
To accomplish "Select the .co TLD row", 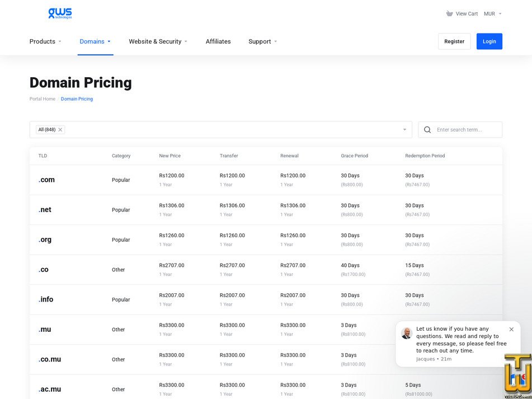I will coord(266,269).
